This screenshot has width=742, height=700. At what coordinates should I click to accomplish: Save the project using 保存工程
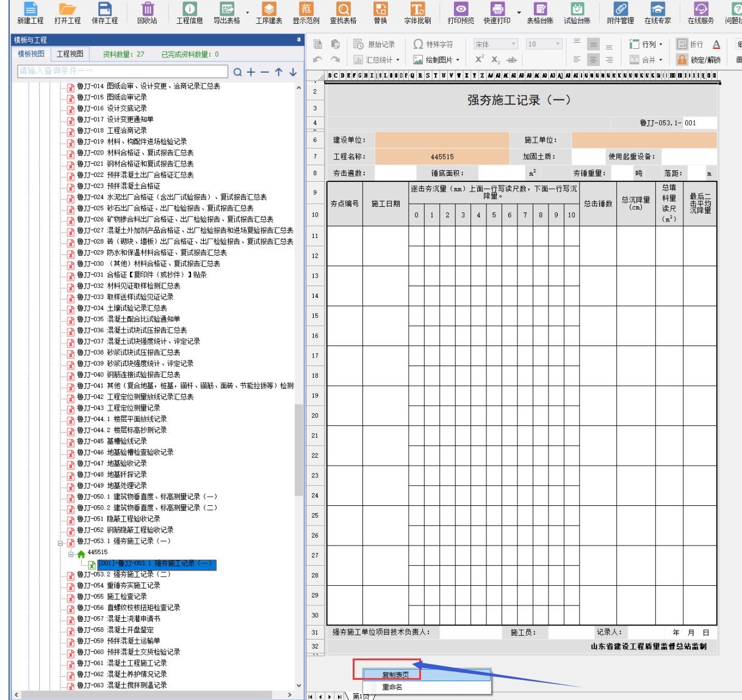(105, 12)
